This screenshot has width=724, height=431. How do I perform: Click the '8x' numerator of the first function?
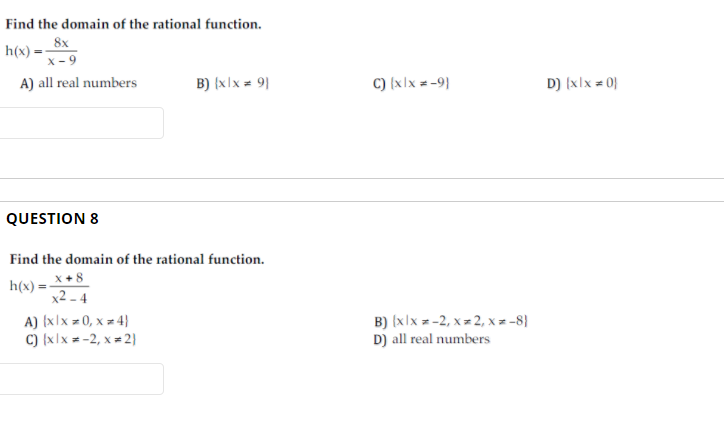62,43
